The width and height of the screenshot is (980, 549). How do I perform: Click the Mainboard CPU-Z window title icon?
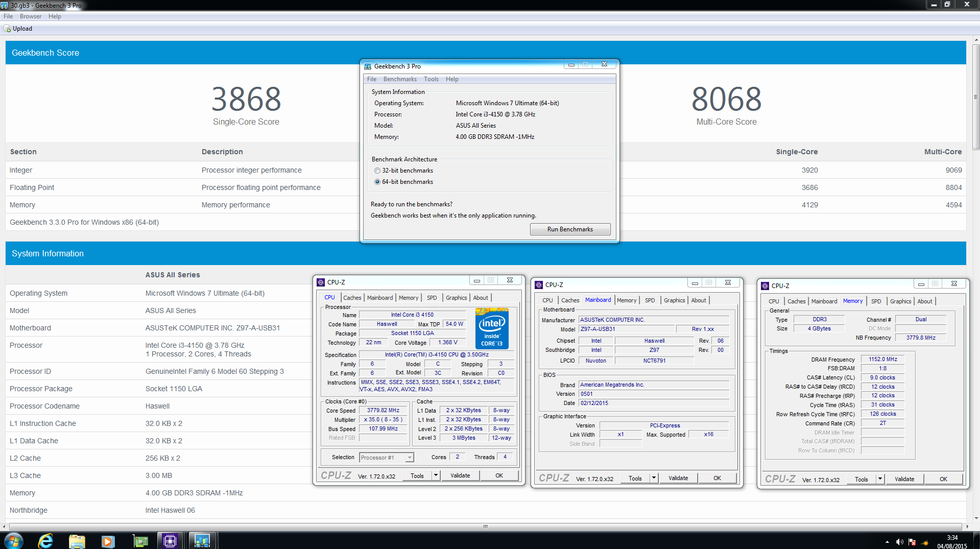(x=539, y=285)
